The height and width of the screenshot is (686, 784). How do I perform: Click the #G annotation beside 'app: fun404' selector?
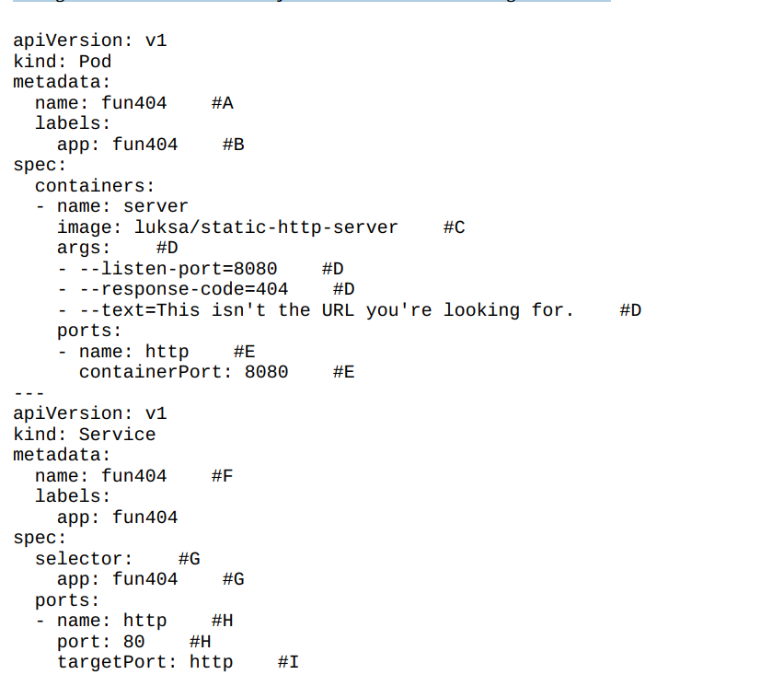(x=233, y=579)
